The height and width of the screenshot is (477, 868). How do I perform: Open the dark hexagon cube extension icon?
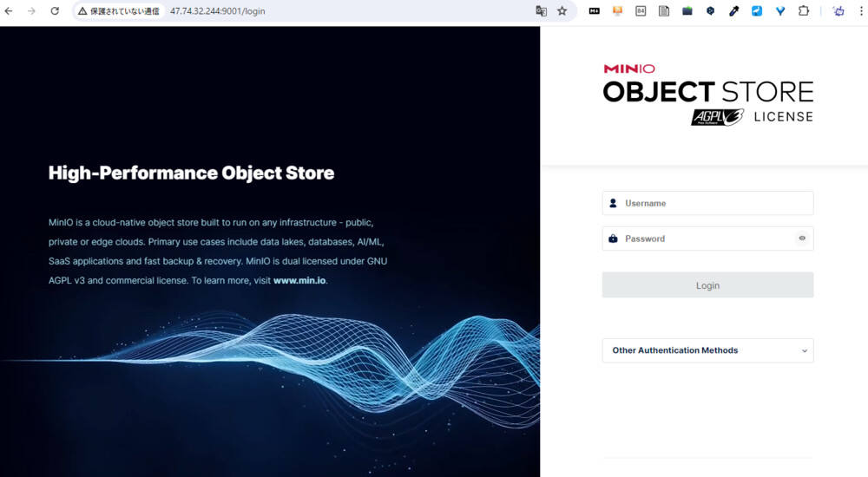click(710, 11)
